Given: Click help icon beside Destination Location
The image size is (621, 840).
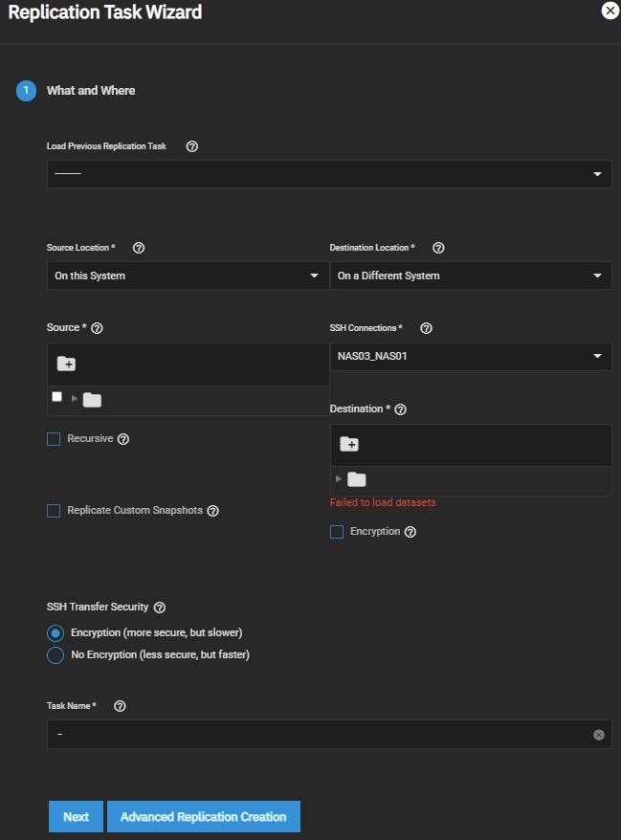Looking at the screenshot, I should (x=438, y=248).
